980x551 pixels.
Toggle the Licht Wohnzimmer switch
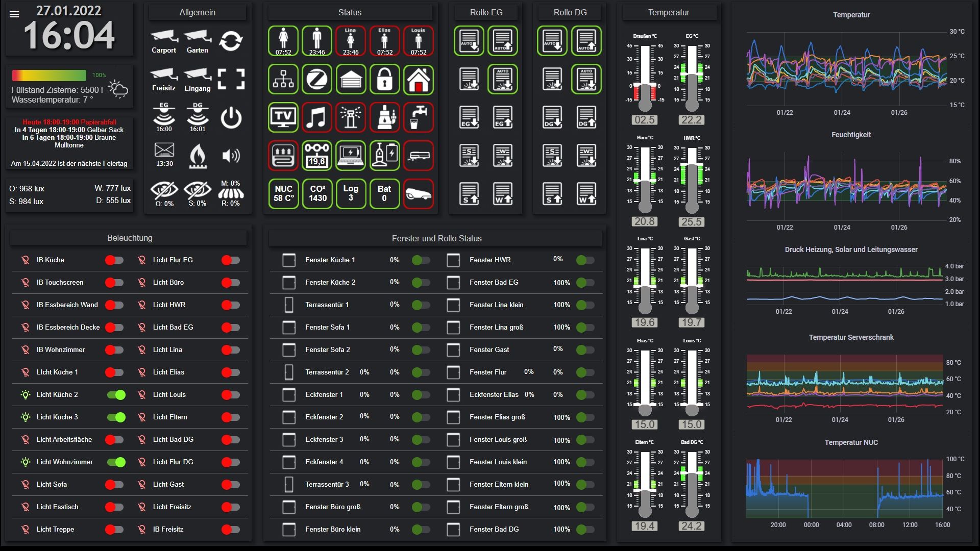pos(116,462)
